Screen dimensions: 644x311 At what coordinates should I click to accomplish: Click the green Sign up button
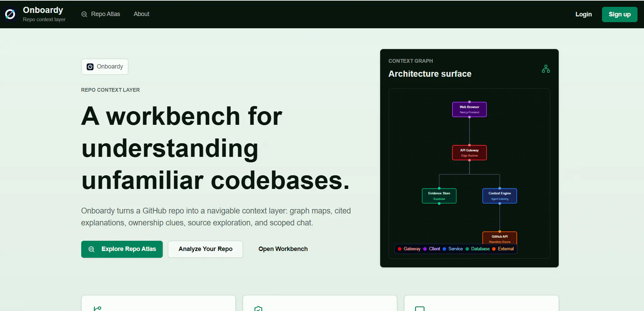619,14
